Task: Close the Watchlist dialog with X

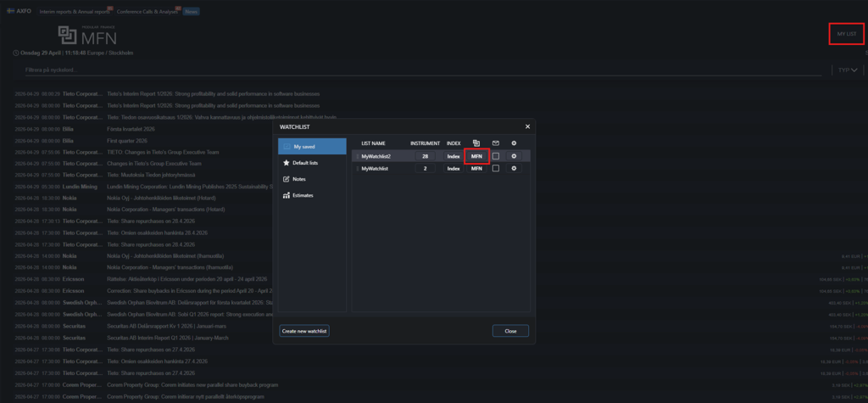Action: pyautogui.click(x=527, y=126)
